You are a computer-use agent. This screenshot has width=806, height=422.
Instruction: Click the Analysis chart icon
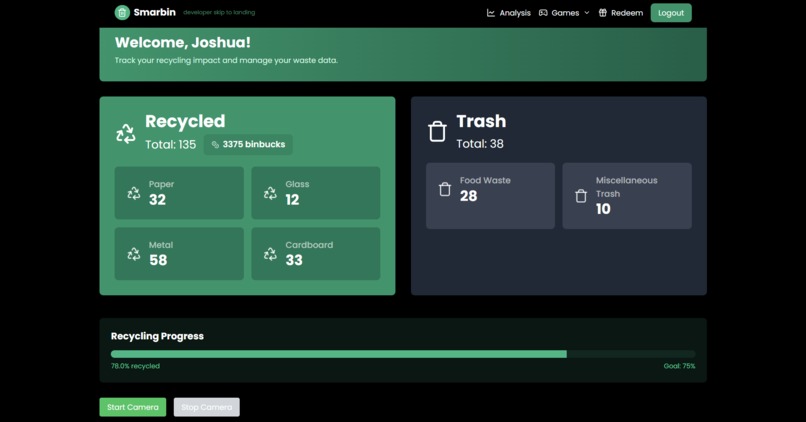pos(490,13)
